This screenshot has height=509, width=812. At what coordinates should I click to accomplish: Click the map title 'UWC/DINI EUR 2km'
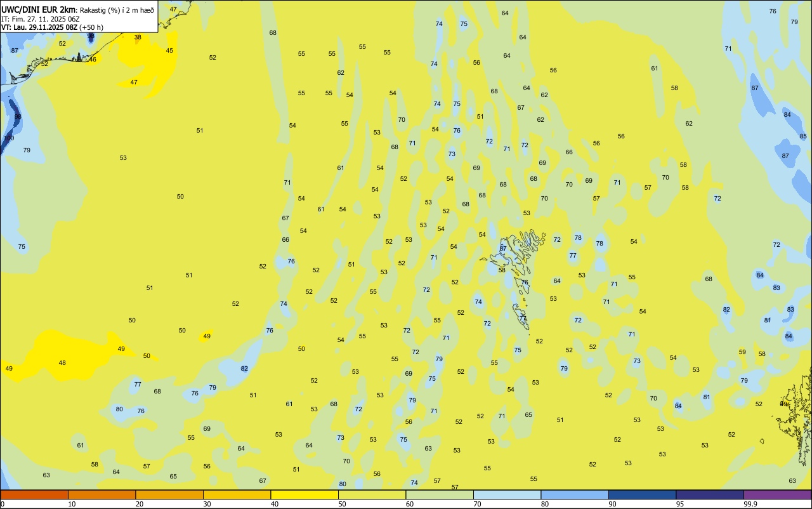[x=37, y=10]
